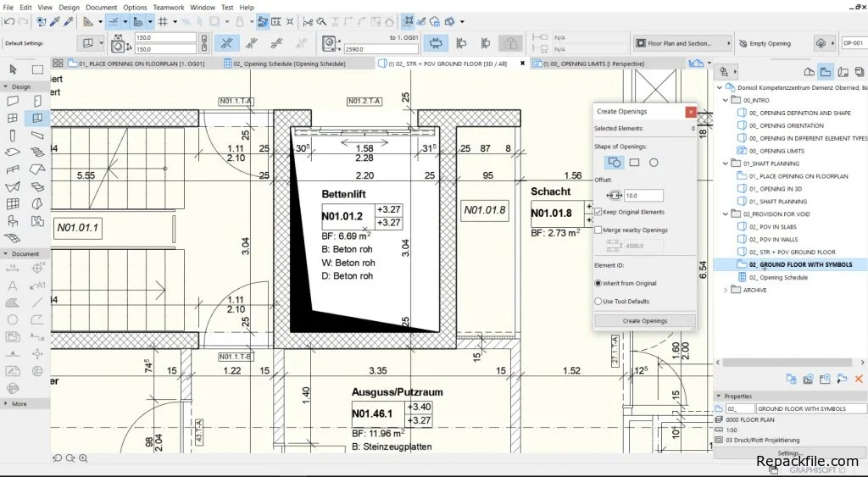Image resolution: width=868 pixels, height=477 pixels.
Task: Select the Roof tool
Action: coord(37,169)
